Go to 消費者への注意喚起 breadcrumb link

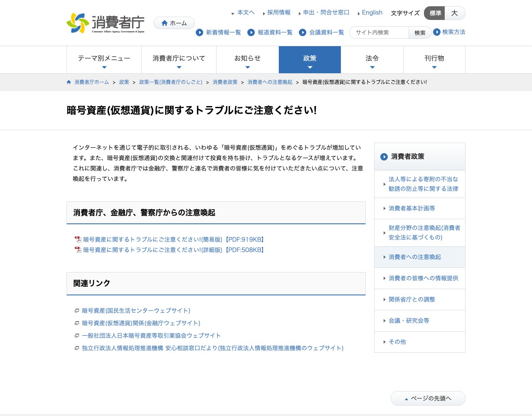pos(270,82)
